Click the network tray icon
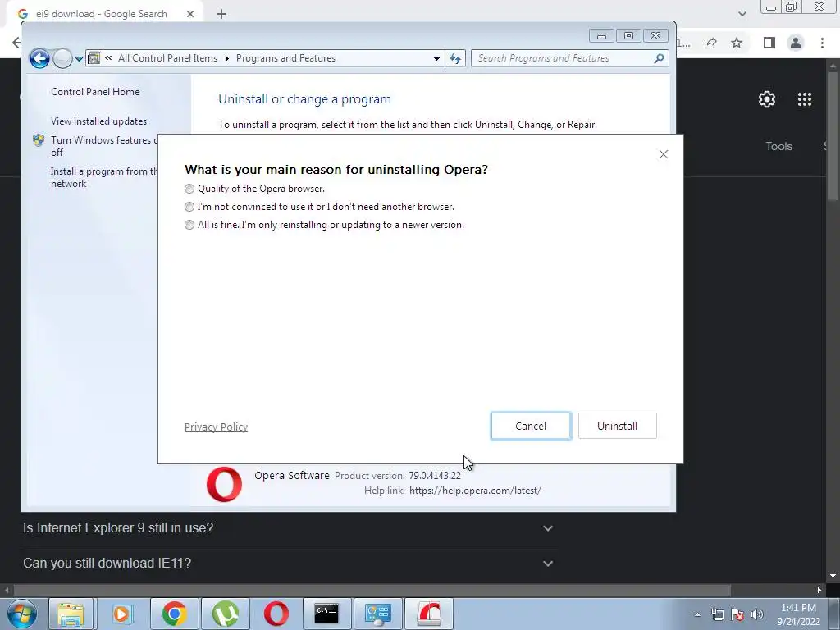Viewport: 840px width, 630px height. (717, 614)
